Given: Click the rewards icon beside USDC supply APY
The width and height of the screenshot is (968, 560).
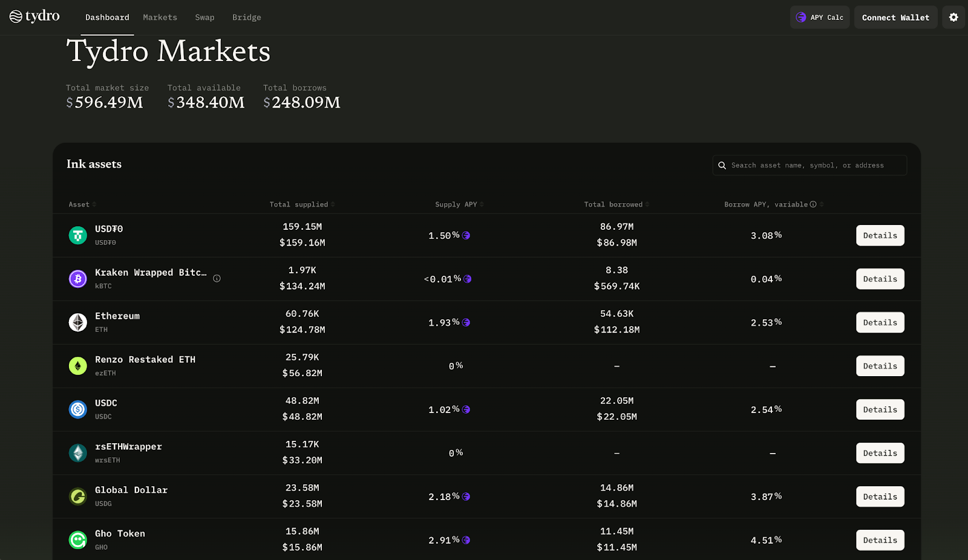Looking at the screenshot, I should pyautogui.click(x=466, y=409).
